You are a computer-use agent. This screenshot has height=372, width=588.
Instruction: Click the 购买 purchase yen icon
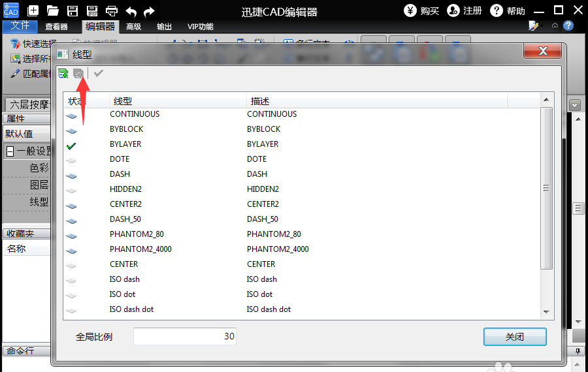pos(410,10)
